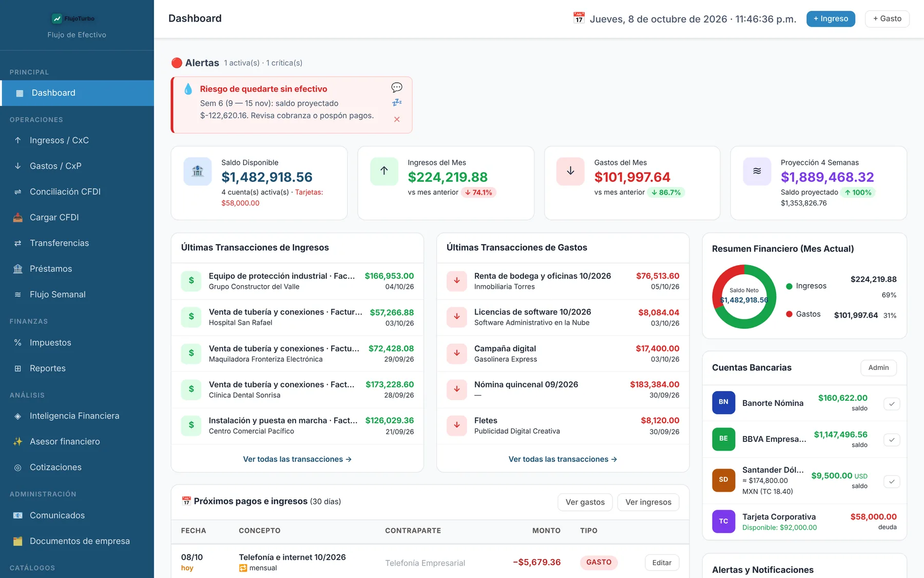The image size is (924, 578).
Task: Click the red arrow icon for Inmobiliaria Torres
Action: tap(457, 281)
